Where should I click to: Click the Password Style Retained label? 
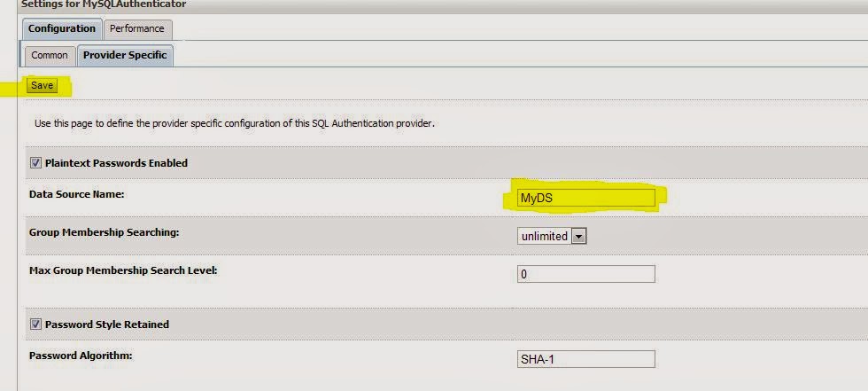[107, 324]
